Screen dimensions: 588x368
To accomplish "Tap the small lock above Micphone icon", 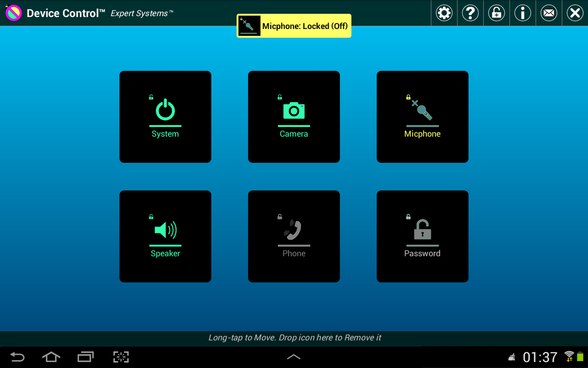I will coord(408,97).
